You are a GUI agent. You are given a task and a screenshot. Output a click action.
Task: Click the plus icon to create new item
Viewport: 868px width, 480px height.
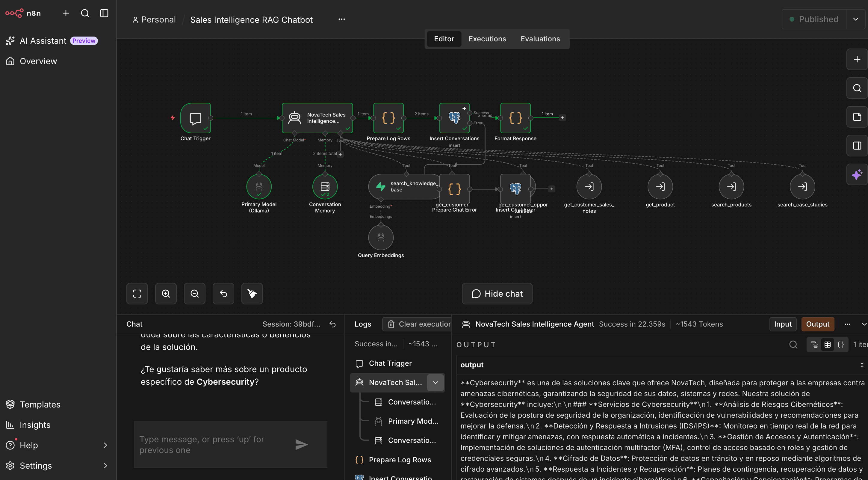point(66,13)
